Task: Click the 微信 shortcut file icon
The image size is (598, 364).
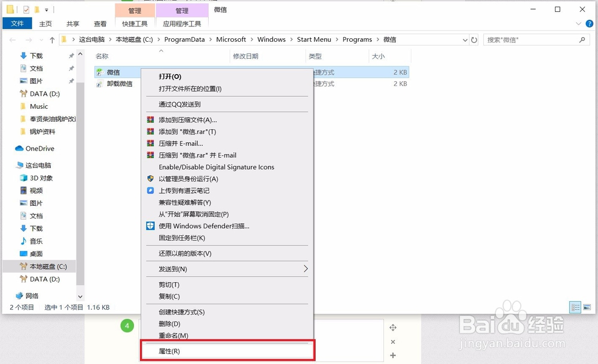Action: coord(100,72)
